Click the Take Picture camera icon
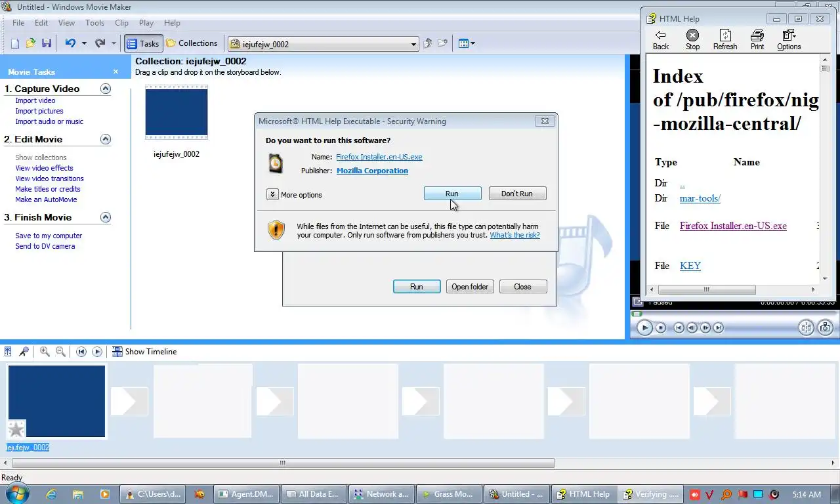 tap(825, 327)
